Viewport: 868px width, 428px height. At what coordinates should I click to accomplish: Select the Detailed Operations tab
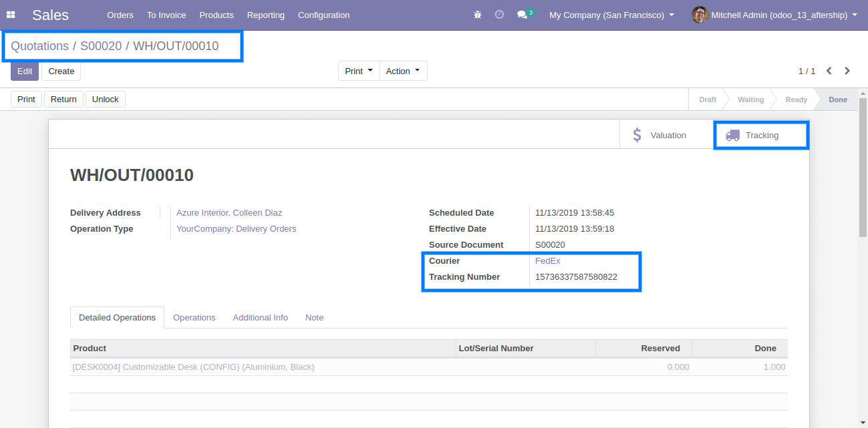(117, 318)
